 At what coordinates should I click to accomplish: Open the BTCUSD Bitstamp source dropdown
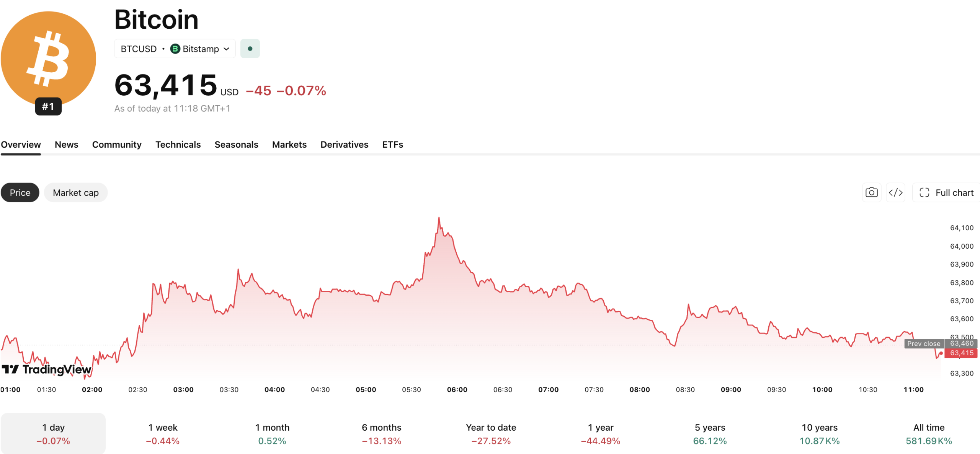(x=175, y=49)
